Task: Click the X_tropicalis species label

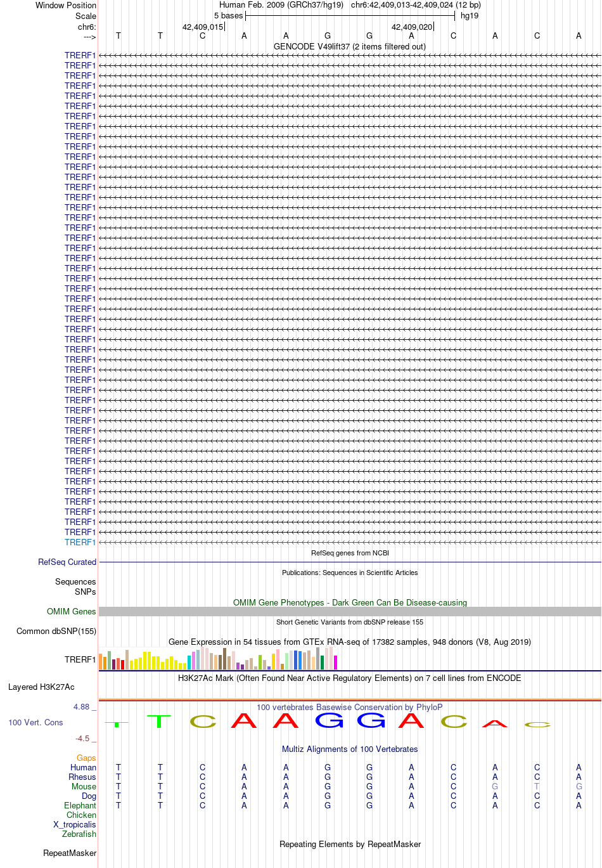Action: point(75,825)
